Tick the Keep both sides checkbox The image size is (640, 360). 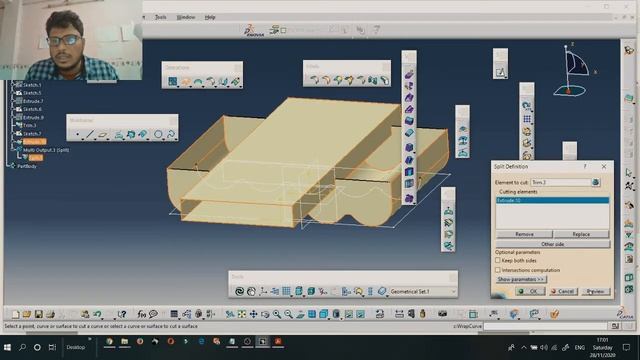click(498, 260)
